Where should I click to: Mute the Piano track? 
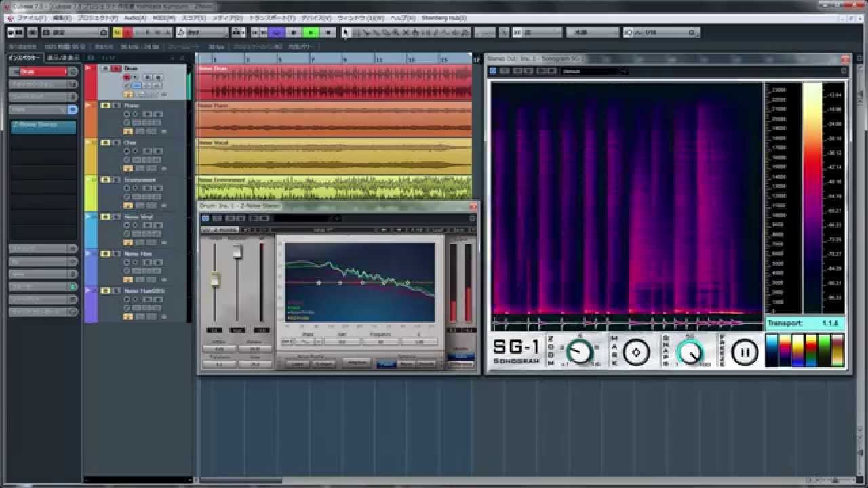tap(106, 105)
